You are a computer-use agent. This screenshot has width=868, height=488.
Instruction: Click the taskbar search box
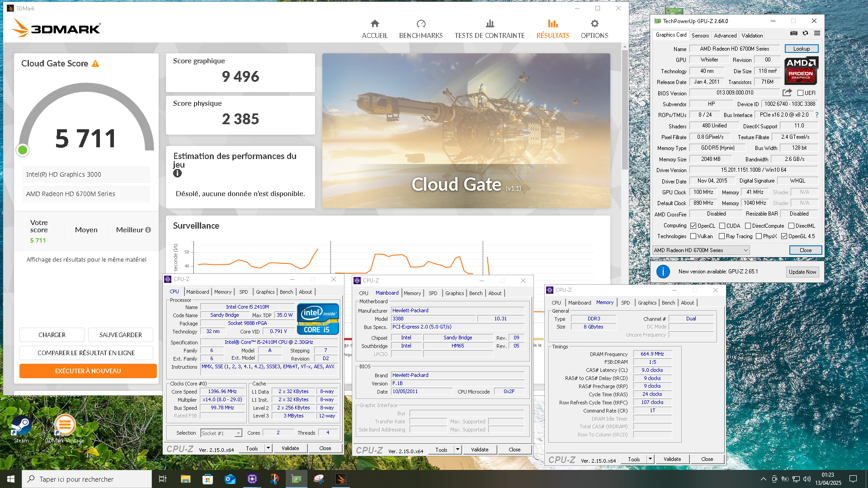click(87, 479)
